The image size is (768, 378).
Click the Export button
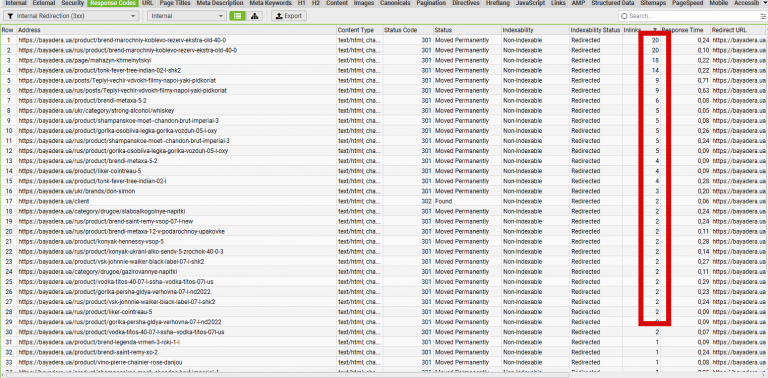click(289, 16)
